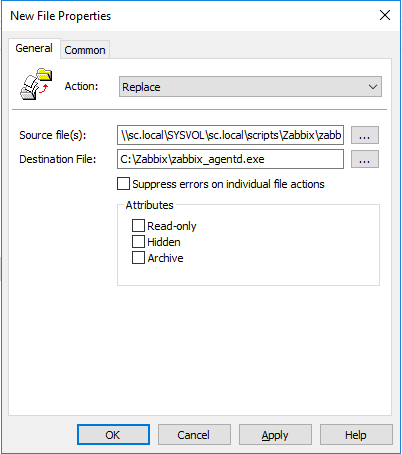Confirm with the OK button
Viewport: 402px width, 454px height.
coord(113,435)
